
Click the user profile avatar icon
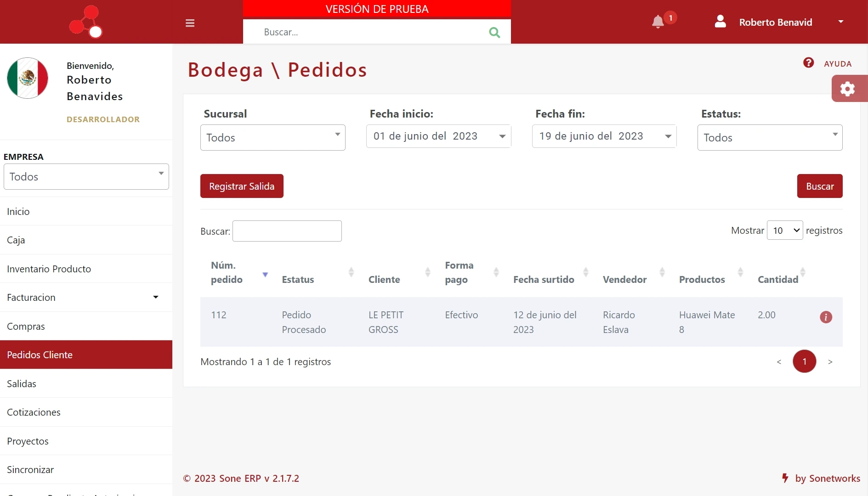point(720,22)
